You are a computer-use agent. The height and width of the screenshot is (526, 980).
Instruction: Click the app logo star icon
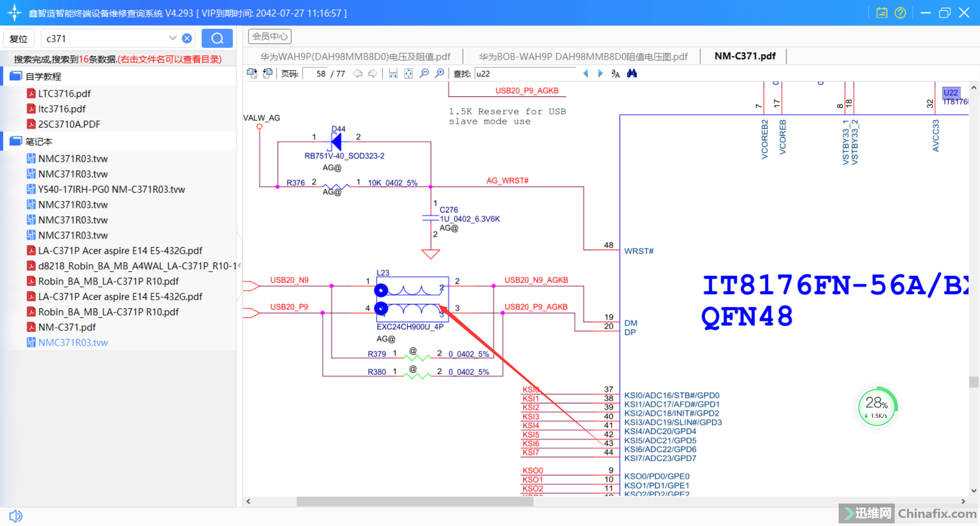14,12
